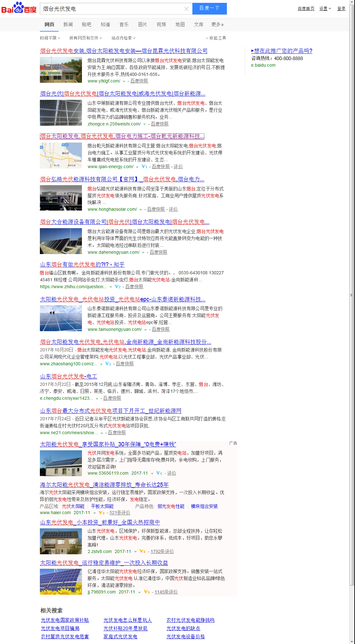
Task: Click V1 badge beside zhaoshang100.com result
Action: click(108, 364)
